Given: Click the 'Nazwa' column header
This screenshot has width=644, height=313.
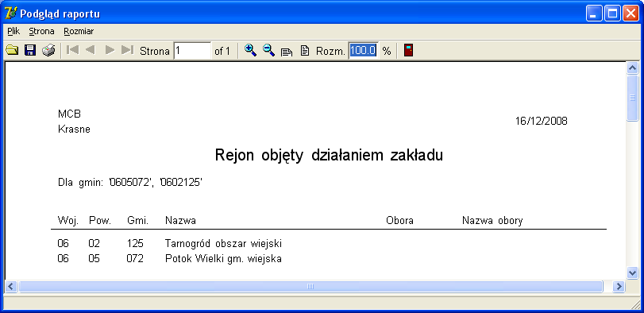Looking at the screenshot, I should coord(180,221).
